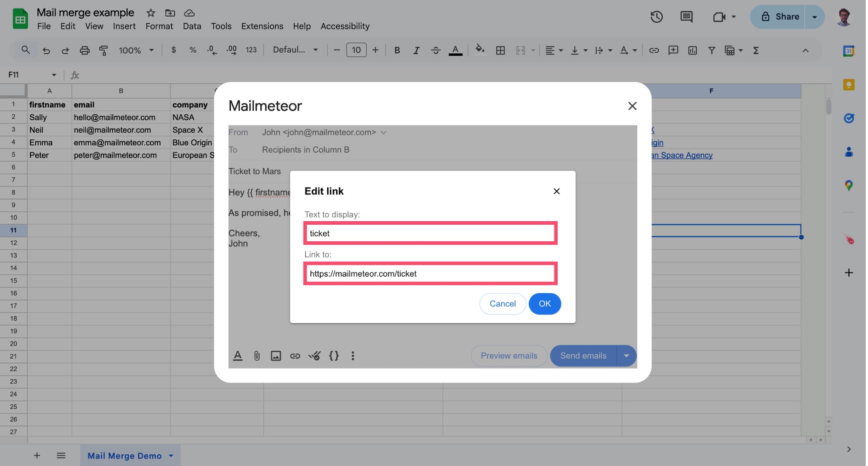Open the File menu

[x=44, y=26]
